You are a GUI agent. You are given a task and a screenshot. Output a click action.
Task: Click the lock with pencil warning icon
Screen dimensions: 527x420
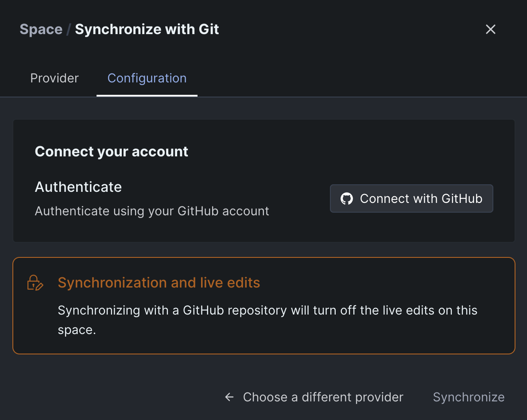(x=35, y=283)
